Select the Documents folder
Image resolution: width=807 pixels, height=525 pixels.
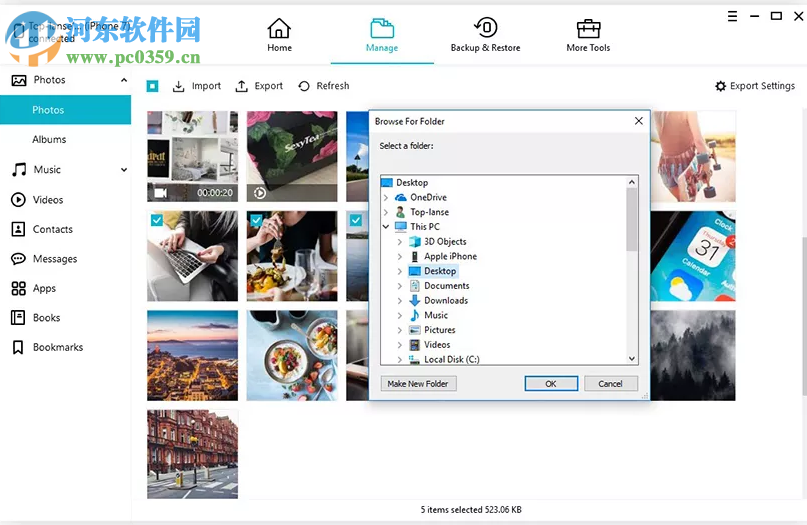tap(447, 286)
